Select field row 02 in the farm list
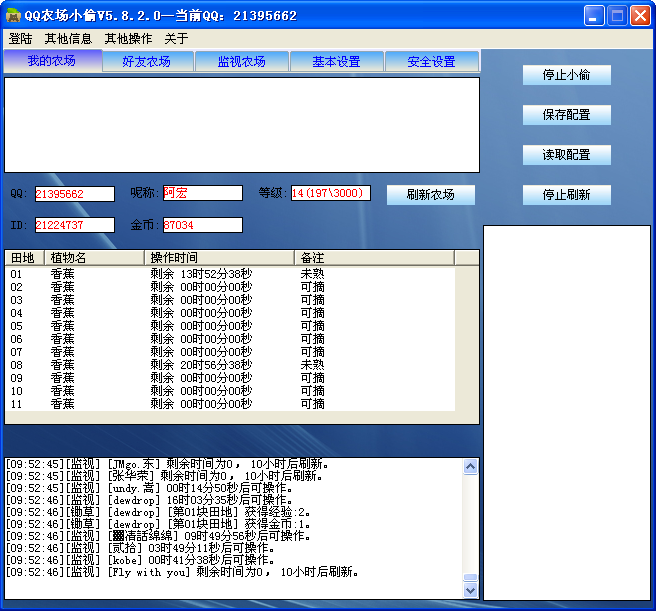656x611 pixels. click(x=230, y=287)
